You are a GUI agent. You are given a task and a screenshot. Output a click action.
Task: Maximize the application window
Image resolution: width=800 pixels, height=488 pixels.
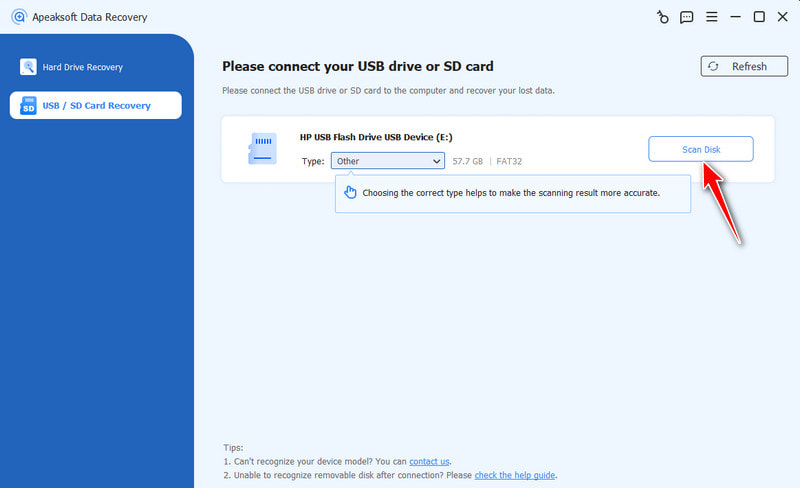point(759,17)
